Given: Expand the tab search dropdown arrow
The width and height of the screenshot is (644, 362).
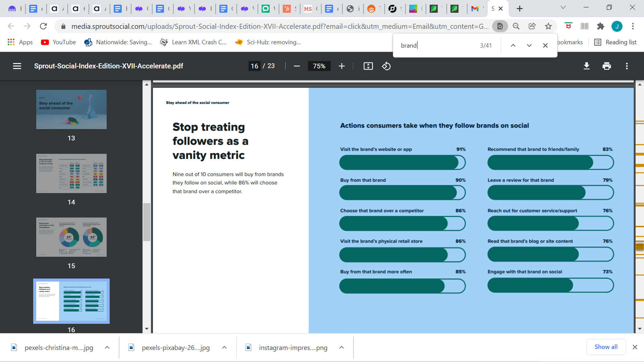Looking at the screenshot, I should (x=563, y=7).
